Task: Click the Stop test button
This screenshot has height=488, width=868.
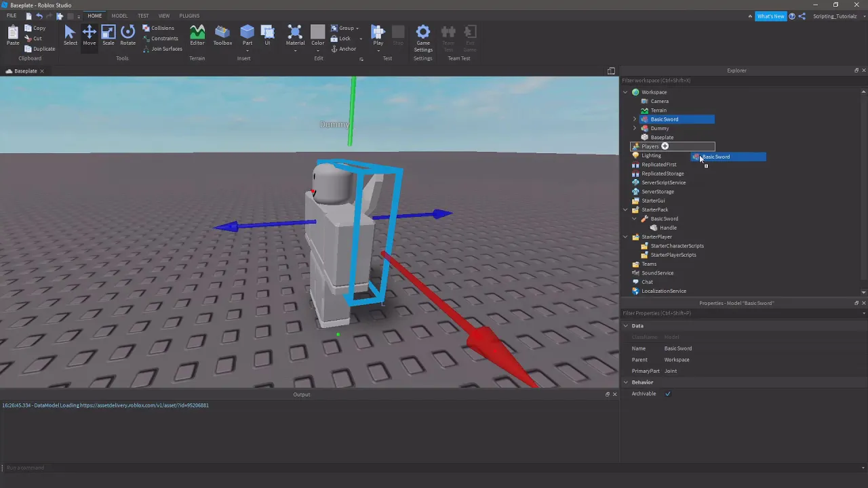Action: pyautogui.click(x=398, y=35)
